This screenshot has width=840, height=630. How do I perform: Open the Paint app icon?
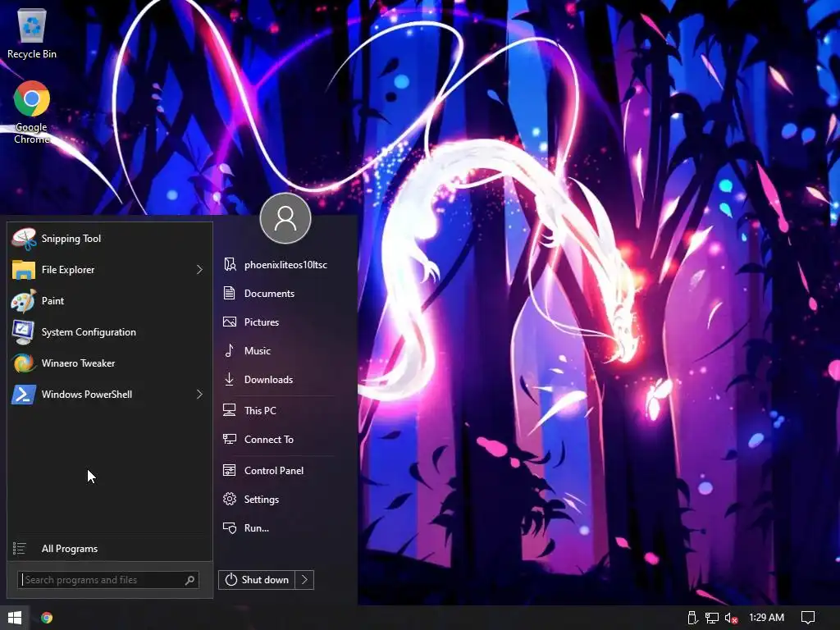point(24,301)
